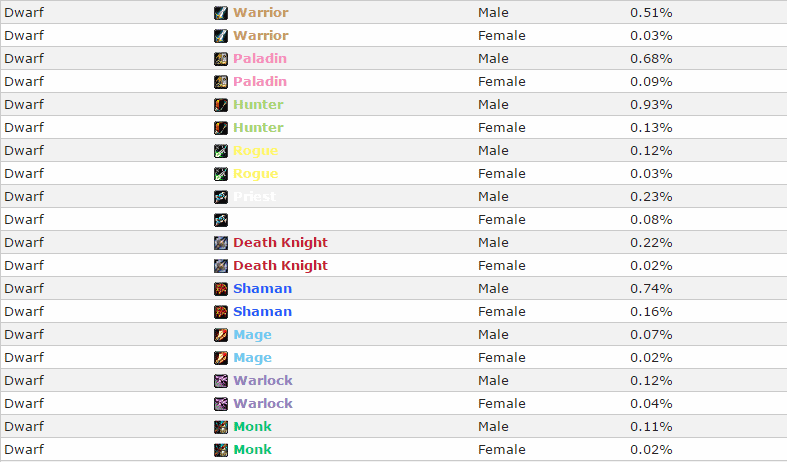Click the Monk class icon, Male row

[221, 427]
